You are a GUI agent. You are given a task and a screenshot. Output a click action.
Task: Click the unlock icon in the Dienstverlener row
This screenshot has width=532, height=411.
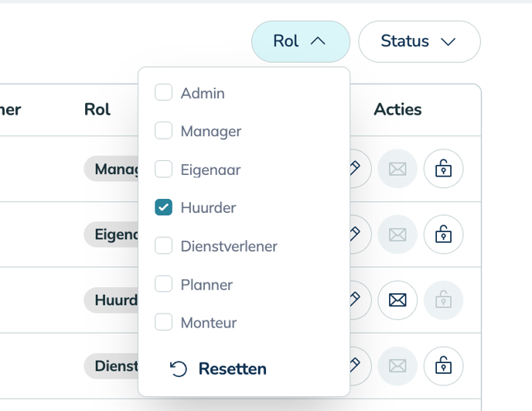[443, 366]
